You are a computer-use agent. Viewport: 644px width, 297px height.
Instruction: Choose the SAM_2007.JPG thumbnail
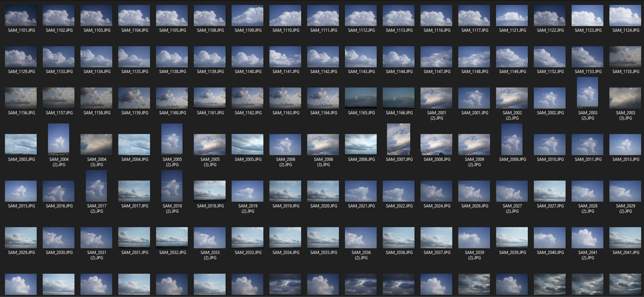pos(399,139)
